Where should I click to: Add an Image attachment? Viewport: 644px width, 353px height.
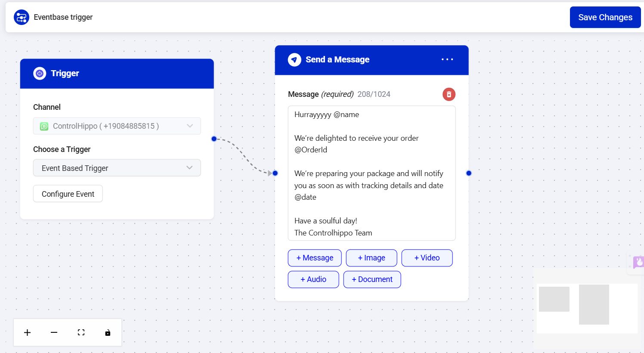372,258
